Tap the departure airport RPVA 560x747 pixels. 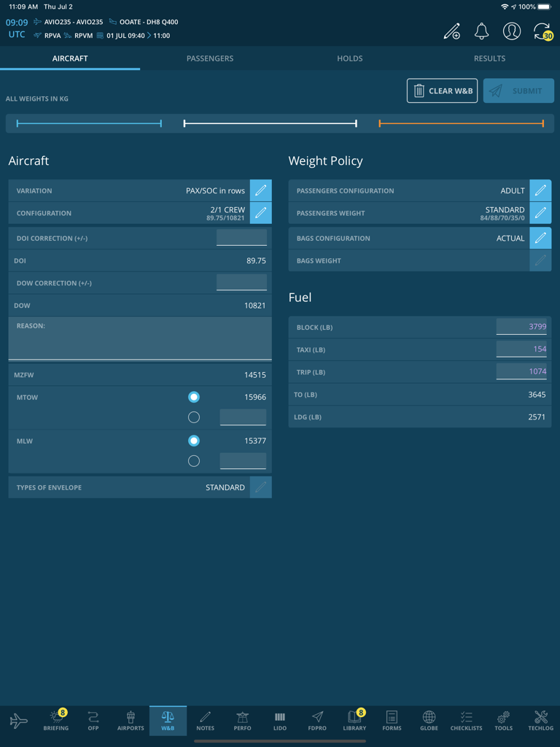(52, 36)
